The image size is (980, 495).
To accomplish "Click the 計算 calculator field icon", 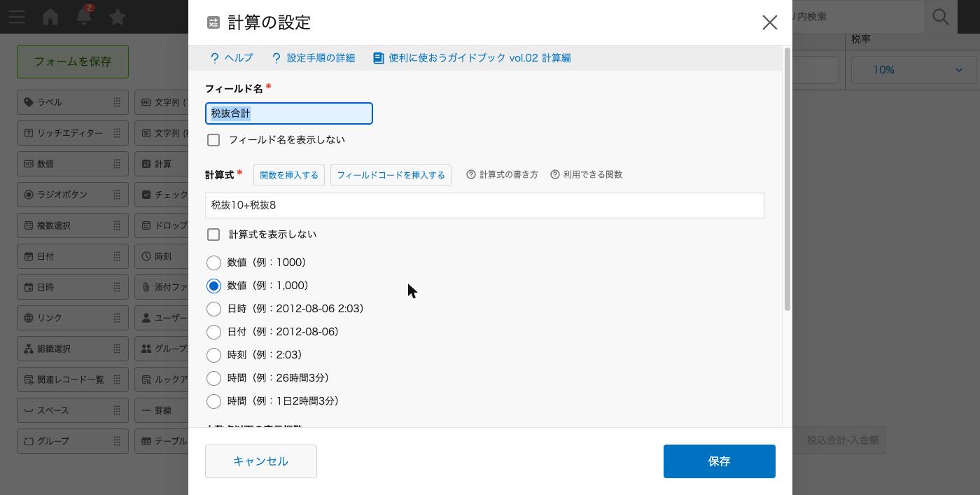I will [146, 164].
